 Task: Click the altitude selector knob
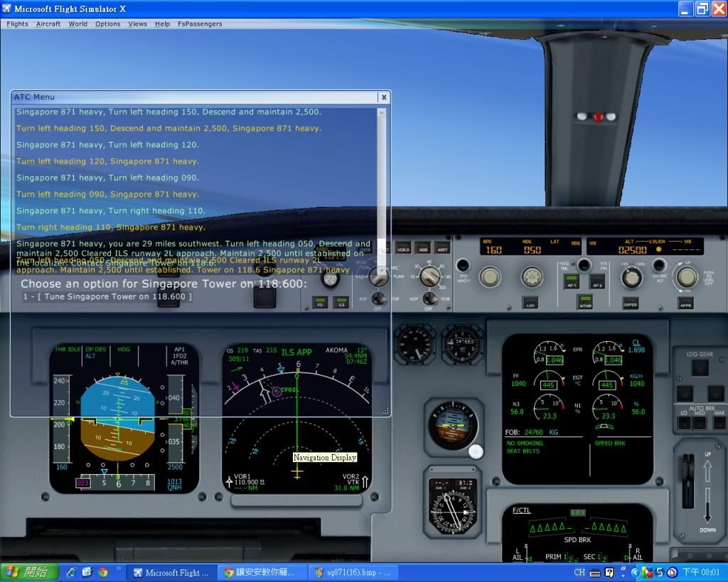[631, 278]
